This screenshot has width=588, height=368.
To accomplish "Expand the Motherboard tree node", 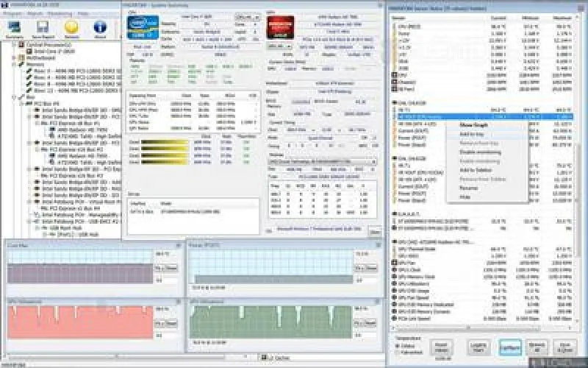I will tap(15, 58).
